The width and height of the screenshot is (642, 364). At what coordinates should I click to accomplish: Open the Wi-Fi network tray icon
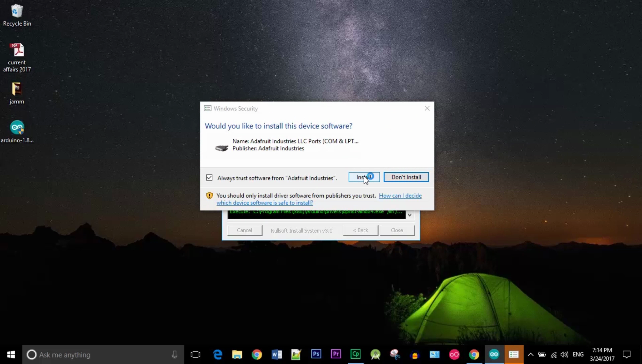coord(554,355)
